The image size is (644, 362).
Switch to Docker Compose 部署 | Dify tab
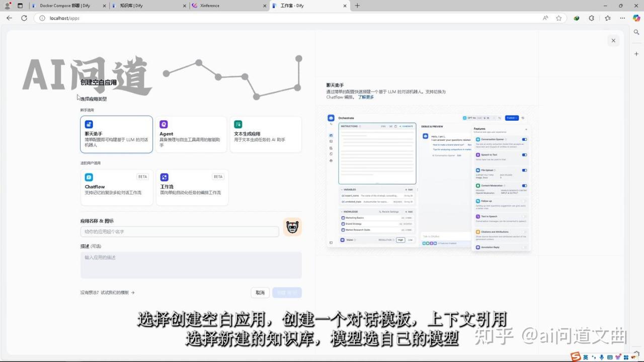coord(69,6)
